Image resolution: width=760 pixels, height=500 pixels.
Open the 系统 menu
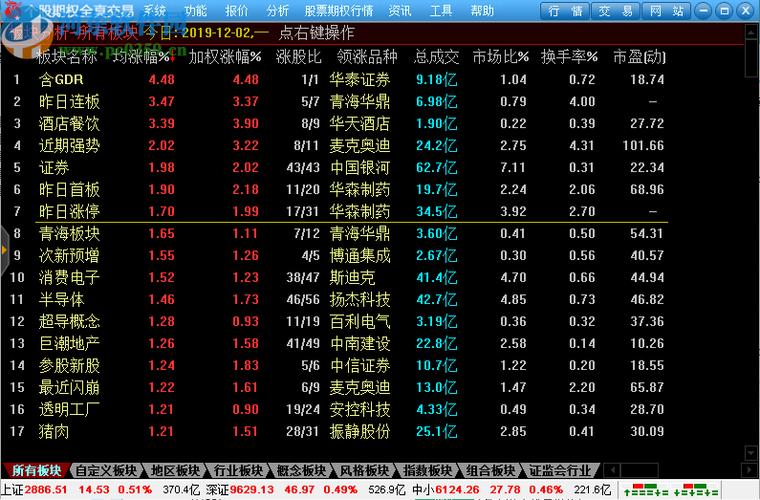tap(155, 10)
